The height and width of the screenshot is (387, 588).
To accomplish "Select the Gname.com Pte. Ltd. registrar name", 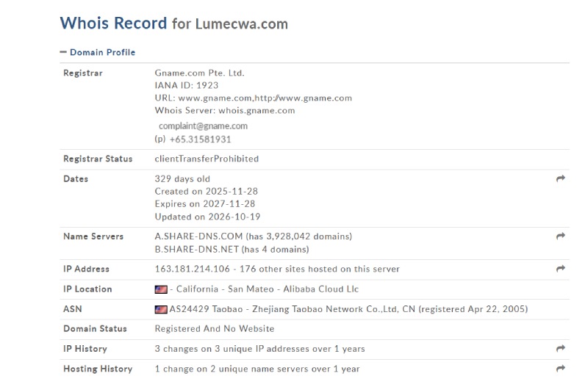I will tap(199, 73).
